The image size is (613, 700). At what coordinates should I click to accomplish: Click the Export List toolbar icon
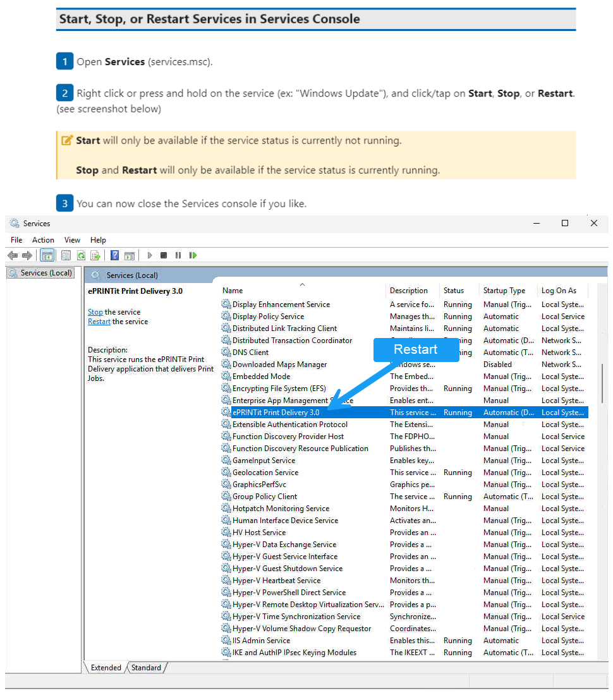tap(95, 255)
